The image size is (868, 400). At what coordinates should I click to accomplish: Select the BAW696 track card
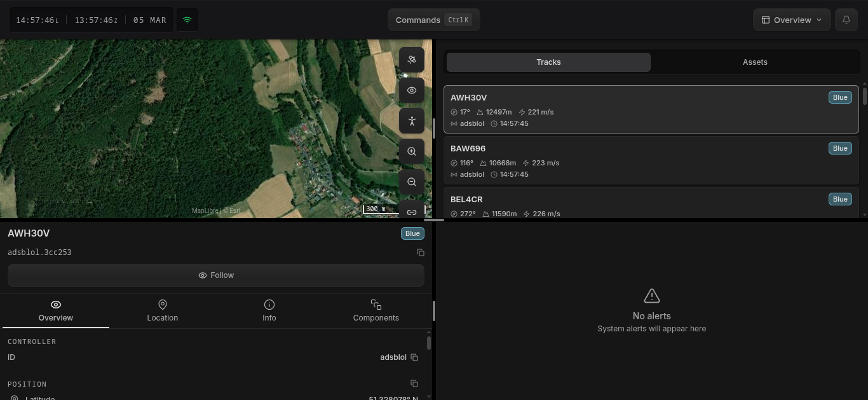pyautogui.click(x=651, y=161)
